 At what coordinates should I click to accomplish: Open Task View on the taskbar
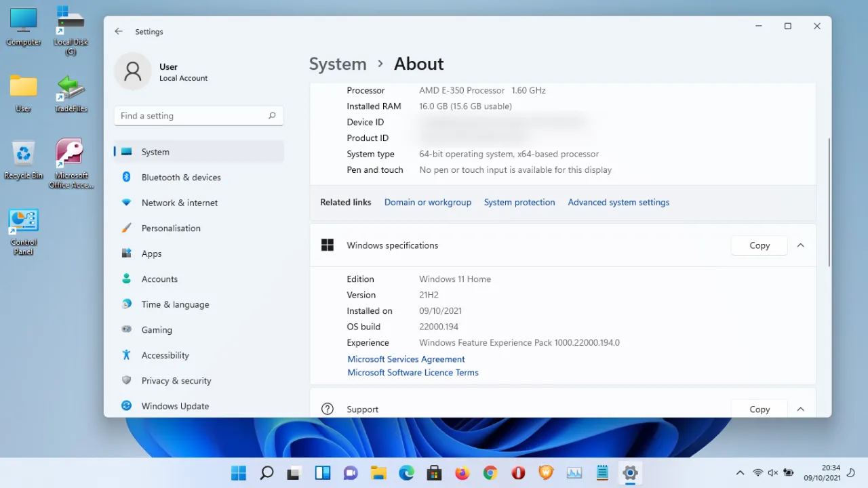pyautogui.click(x=294, y=473)
